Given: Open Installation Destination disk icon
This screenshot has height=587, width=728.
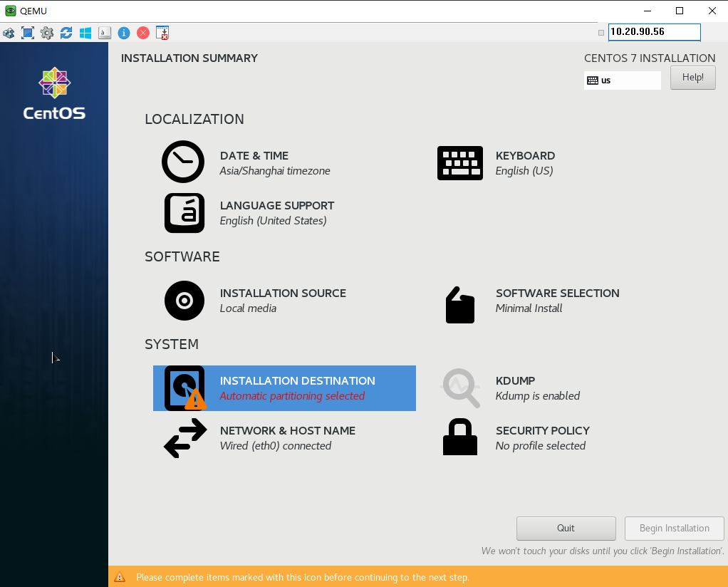Looking at the screenshot, I should (185, 388).
